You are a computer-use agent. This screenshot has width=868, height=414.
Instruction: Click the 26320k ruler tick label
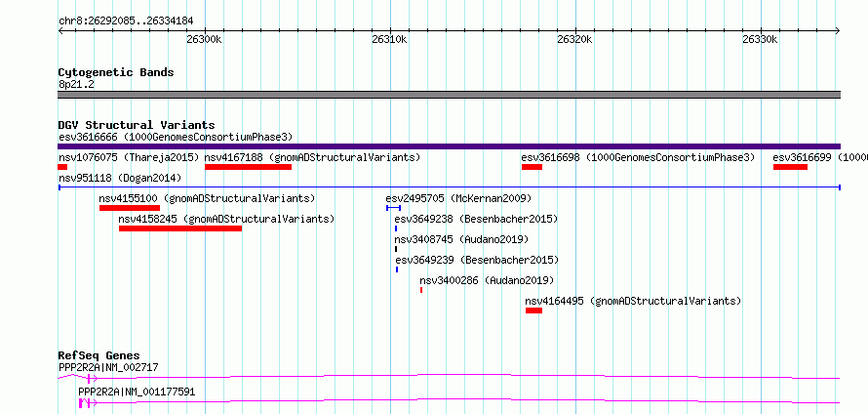pos(575,39)
